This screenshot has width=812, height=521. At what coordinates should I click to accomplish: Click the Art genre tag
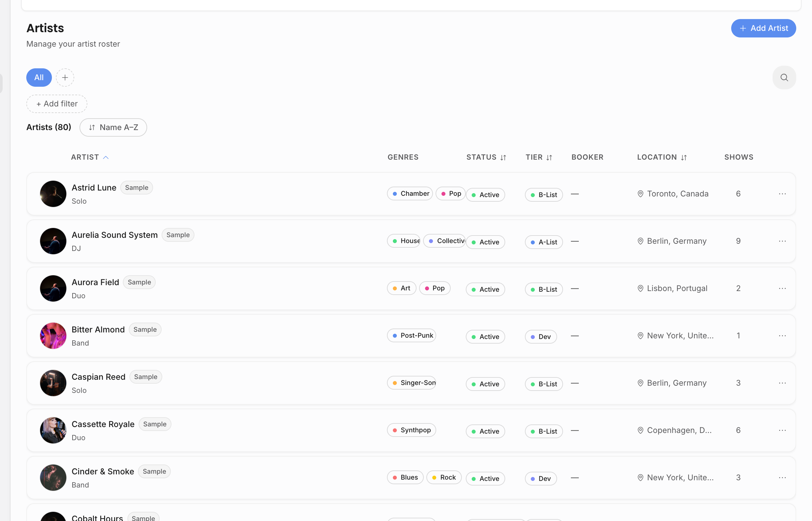tap(401, 288)
